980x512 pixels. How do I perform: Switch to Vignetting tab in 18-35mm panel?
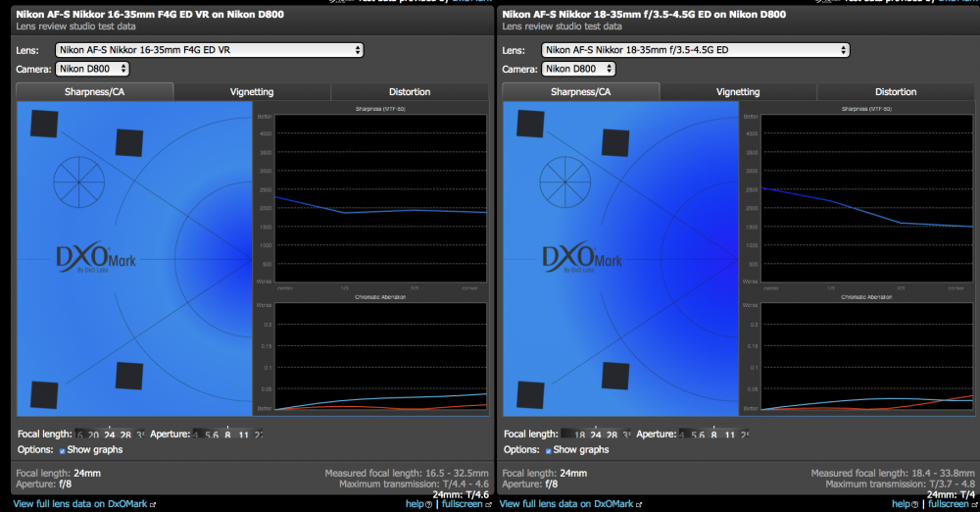coord(738,91)
